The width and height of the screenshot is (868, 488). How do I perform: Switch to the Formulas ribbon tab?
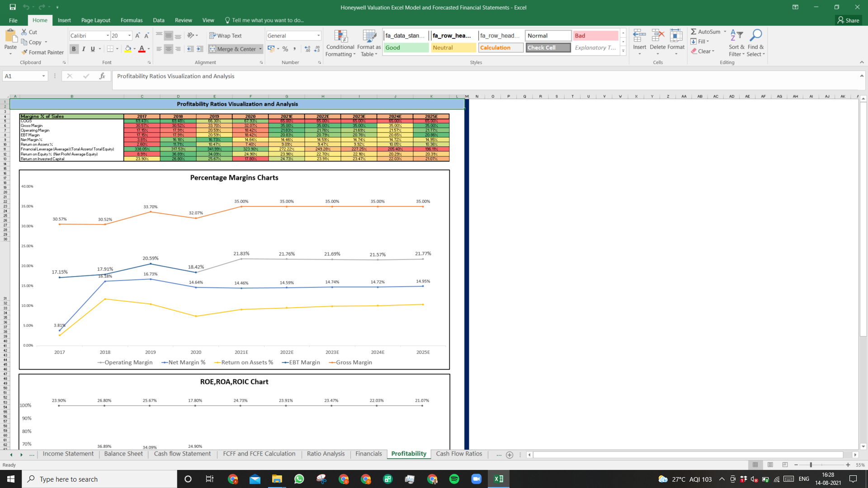[132, 20]
